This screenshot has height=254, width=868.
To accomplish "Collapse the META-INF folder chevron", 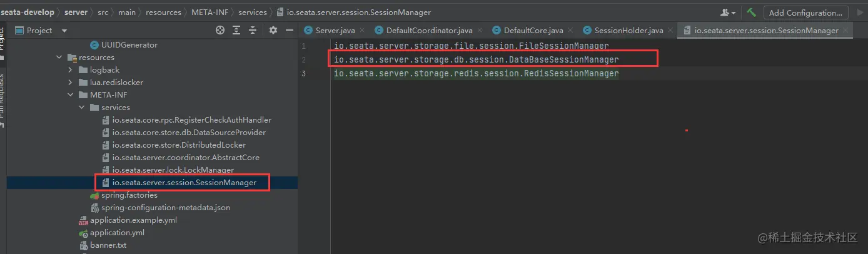I will tap(71, 95).
